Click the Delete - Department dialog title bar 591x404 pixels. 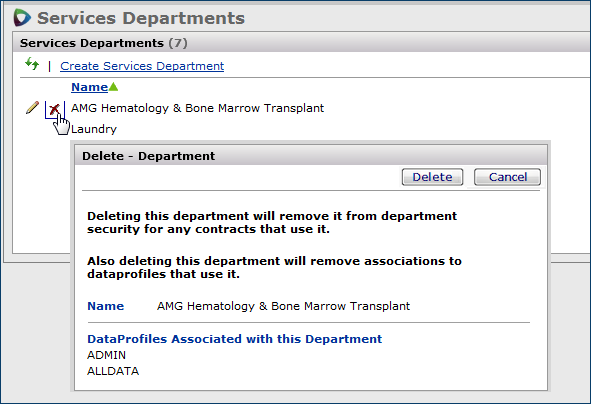[x=311, y=156]
